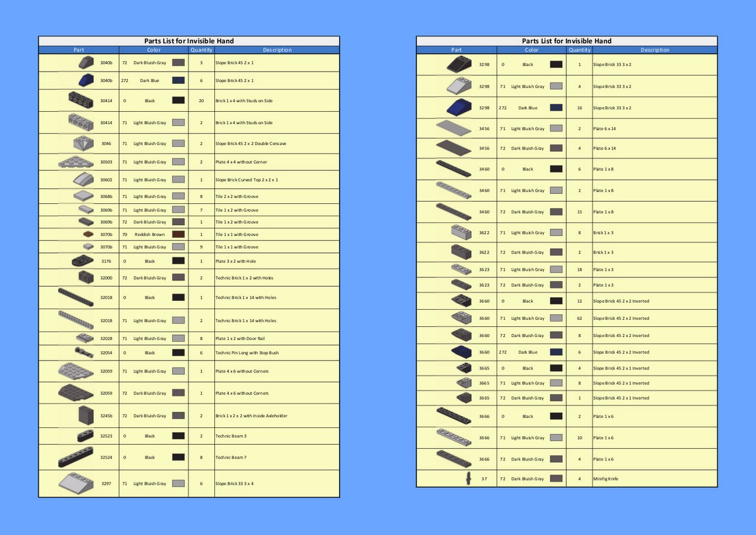This screenshot has width=756, height=535.
Task: Click the dark bluish gray 32059 plate image
Action: pyautogui.click(x=76, y=393)
